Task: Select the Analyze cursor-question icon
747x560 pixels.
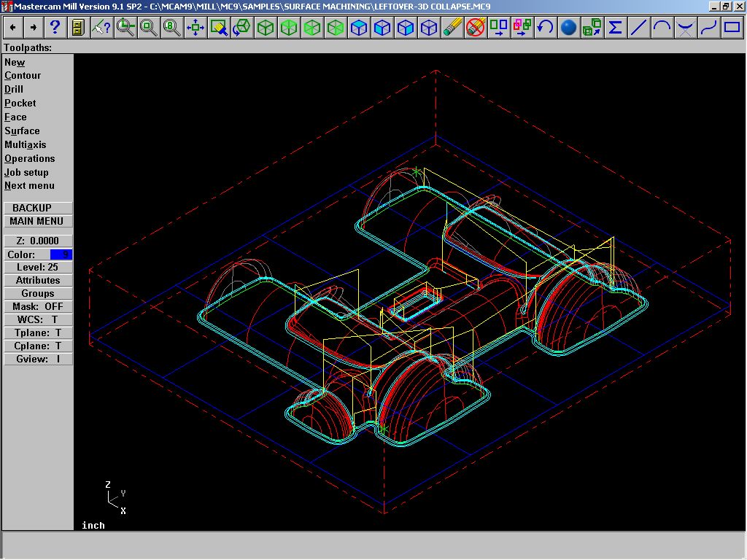Action: [x=101, y=28]
